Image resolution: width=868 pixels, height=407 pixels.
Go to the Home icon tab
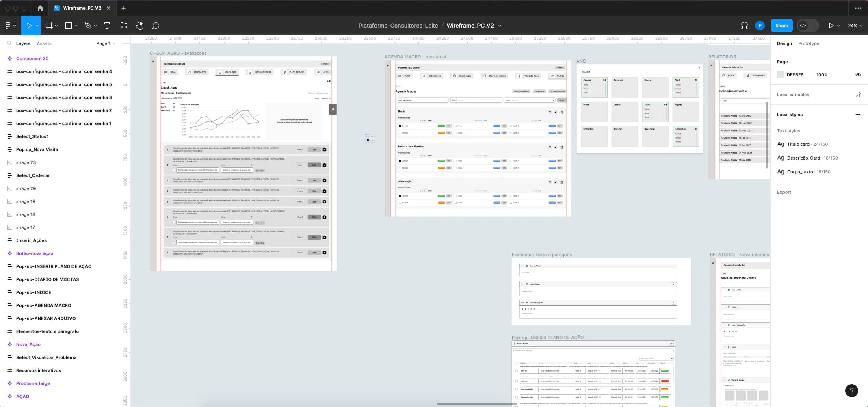tap(40, 8)
